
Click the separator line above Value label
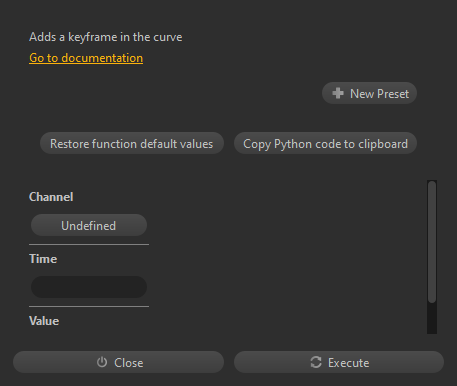[89, 306]
